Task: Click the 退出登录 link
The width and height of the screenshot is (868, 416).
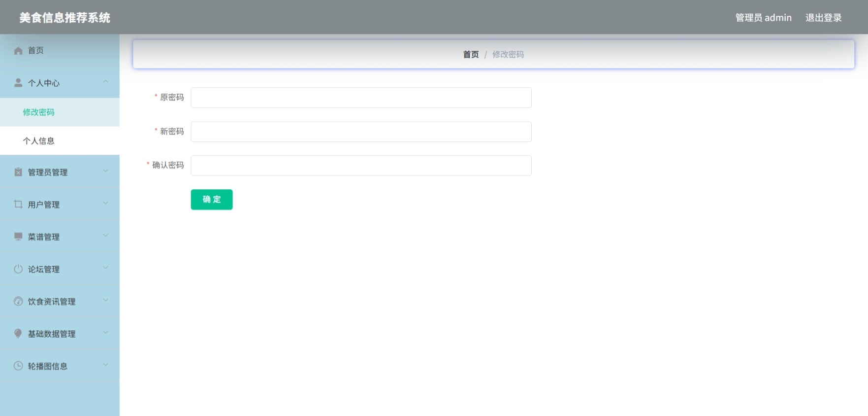Action: click(x=823, y=18)
